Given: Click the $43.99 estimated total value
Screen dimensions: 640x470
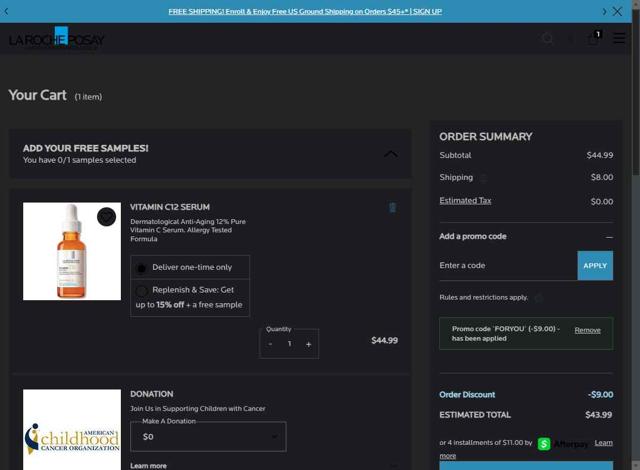Looking at the screenshot, I should point(598,415).
